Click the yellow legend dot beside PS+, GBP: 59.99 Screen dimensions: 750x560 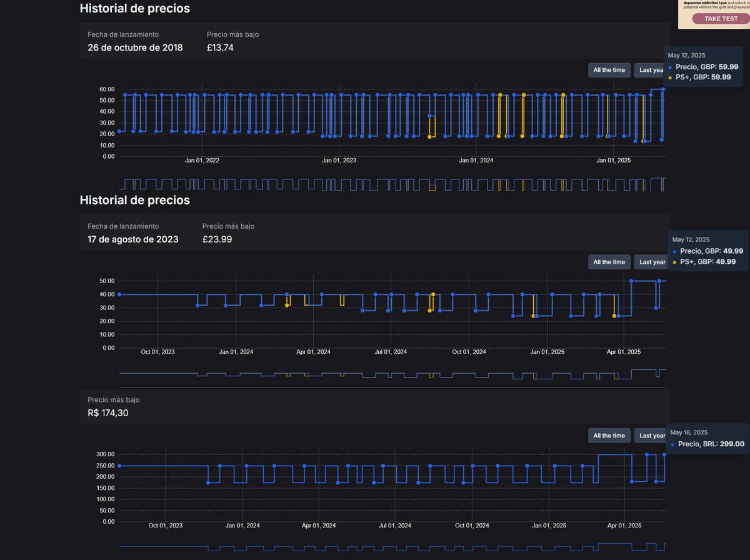670,77
